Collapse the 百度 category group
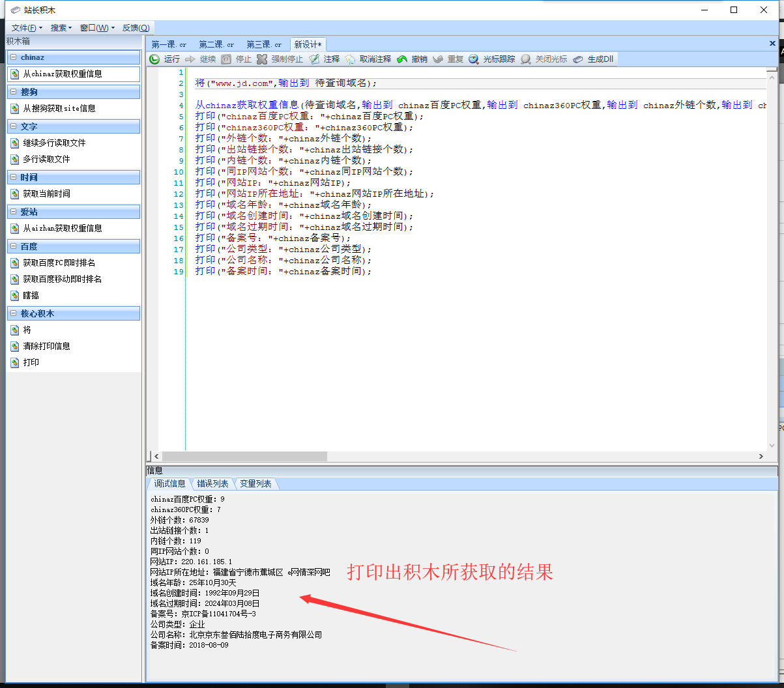The height and width of the screenshot is (688, 784). coord(13,247)
